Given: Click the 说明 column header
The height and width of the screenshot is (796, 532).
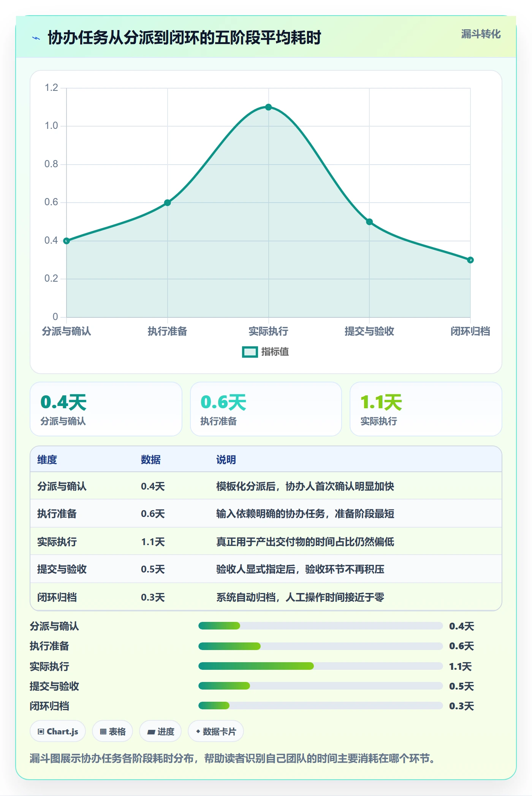Looking at the screenshot, I should 226,460.
